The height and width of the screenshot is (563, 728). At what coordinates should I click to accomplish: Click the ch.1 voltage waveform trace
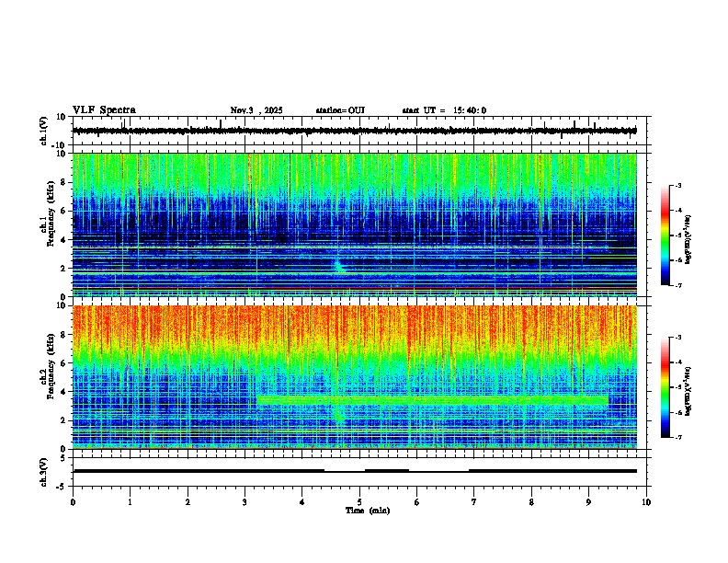pos(355,131)
